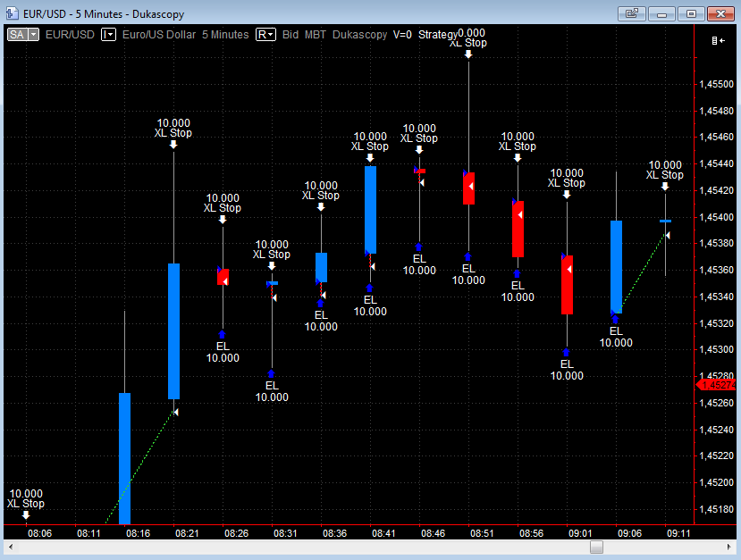Click the 1,45200 price scale label
The height and width of the screenshot is (560, 741).
717,482
